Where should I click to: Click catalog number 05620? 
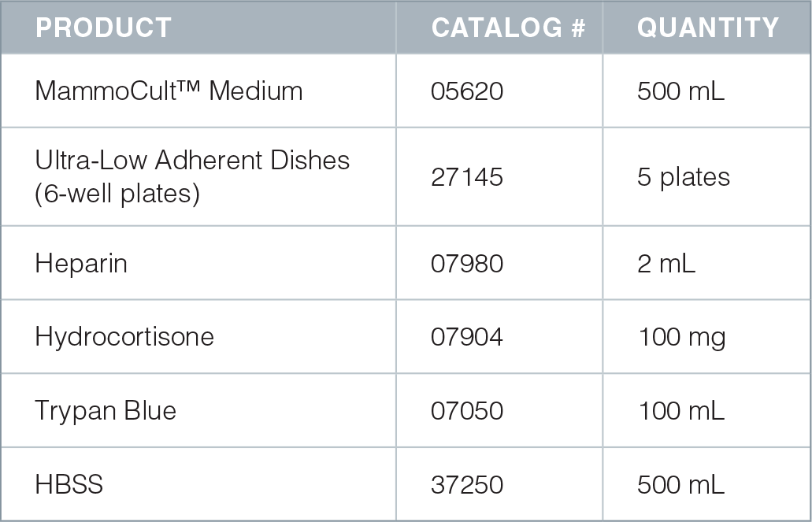pos(467,91)
